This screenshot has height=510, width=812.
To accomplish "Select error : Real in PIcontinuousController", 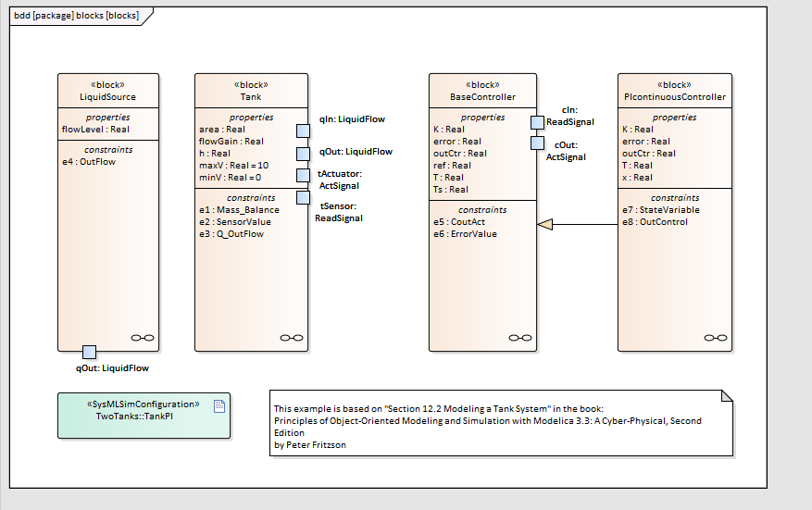I will click(646, 142).
